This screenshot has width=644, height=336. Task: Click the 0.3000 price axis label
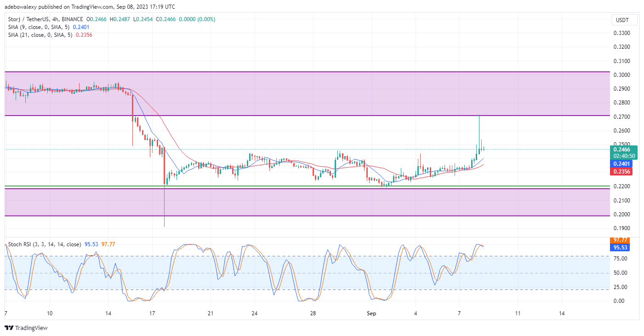pos(622,75)
